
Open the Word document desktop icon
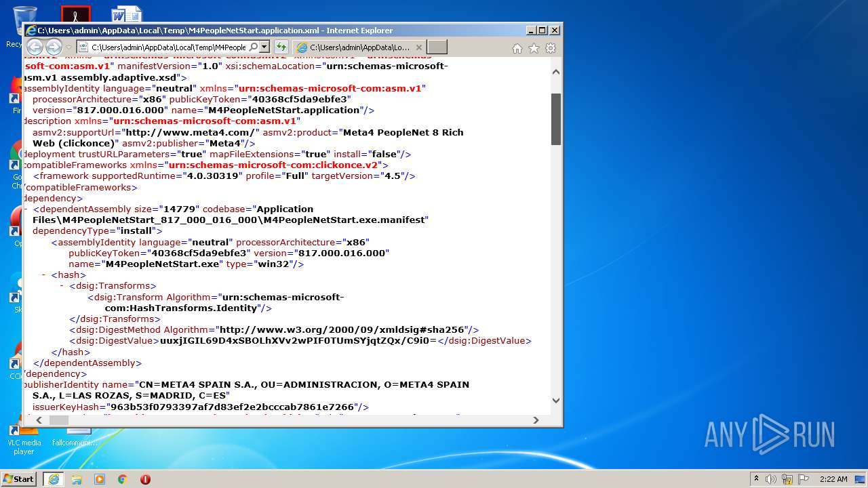[127, 14]
